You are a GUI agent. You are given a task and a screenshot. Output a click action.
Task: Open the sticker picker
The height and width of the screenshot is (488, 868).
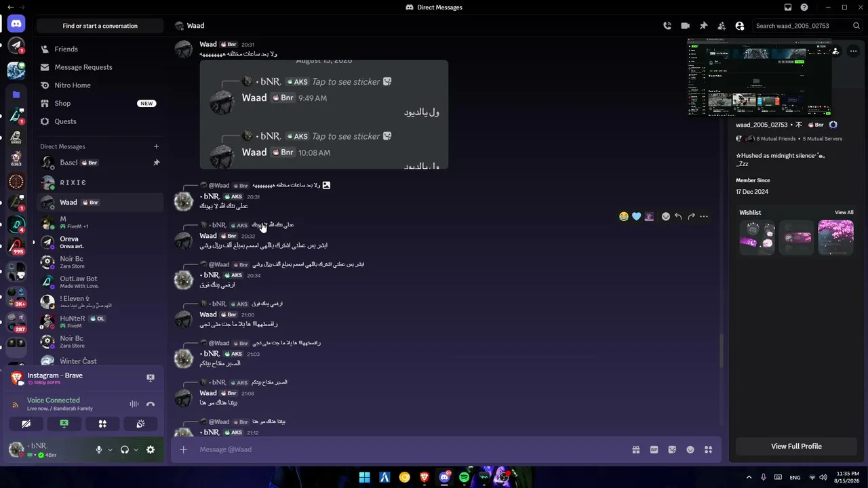pyautogui.click(x=672, y=449)
